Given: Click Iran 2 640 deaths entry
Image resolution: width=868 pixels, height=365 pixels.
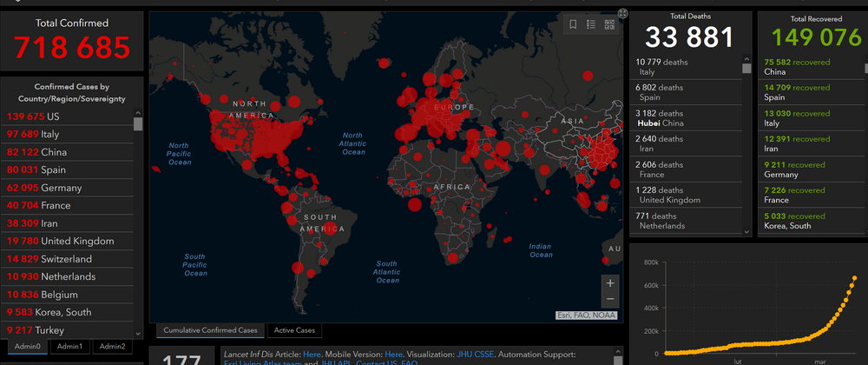Looking at the screenshot, I should click(686, 143).
